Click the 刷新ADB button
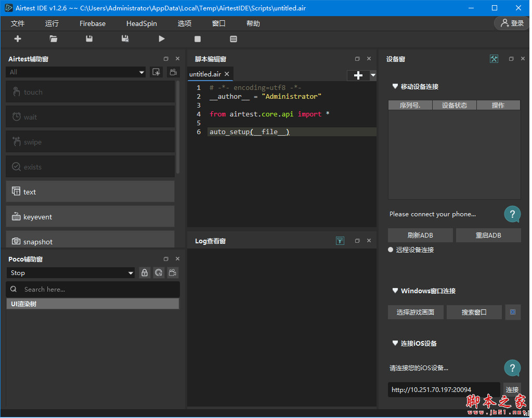This screenshot has width=532, height=418. pos(420,236)
